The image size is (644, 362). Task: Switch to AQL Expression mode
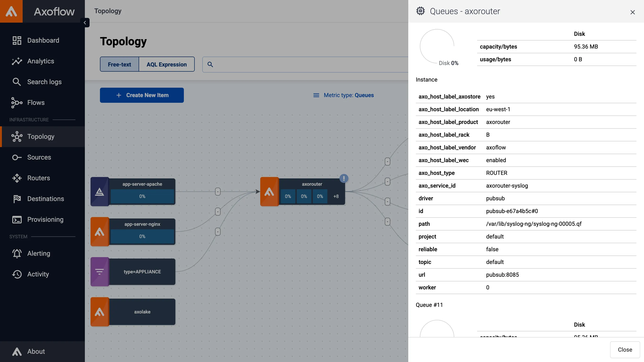coord(166,64)
